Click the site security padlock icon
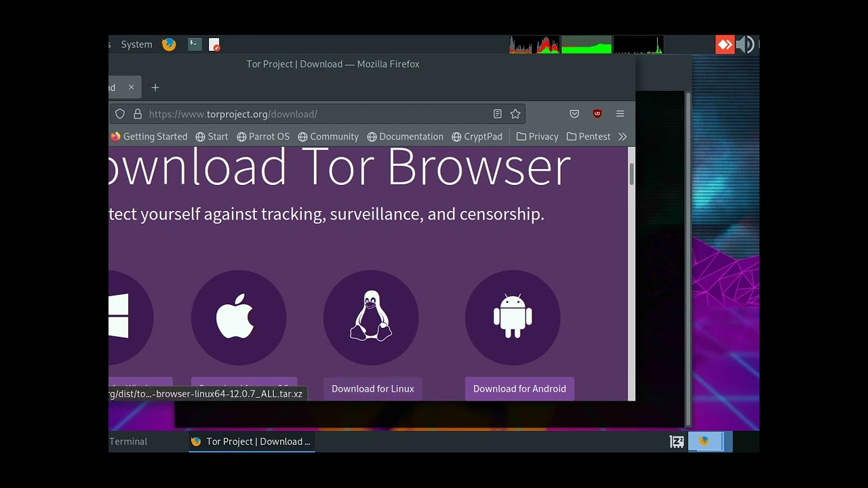Image resolution: width=868 pixels, height=488 pixels. tap(138, 114)
